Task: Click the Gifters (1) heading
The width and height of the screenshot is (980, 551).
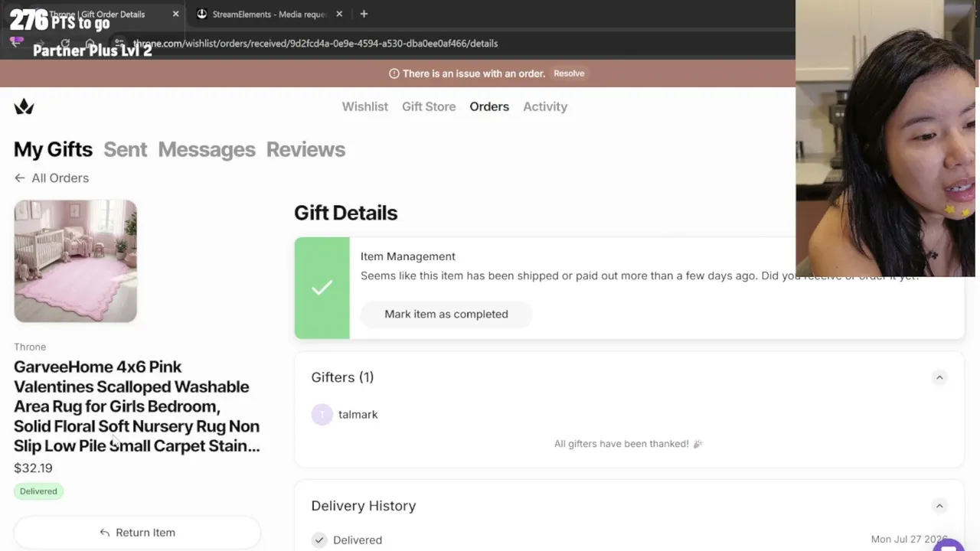Action: coord(342,377)
